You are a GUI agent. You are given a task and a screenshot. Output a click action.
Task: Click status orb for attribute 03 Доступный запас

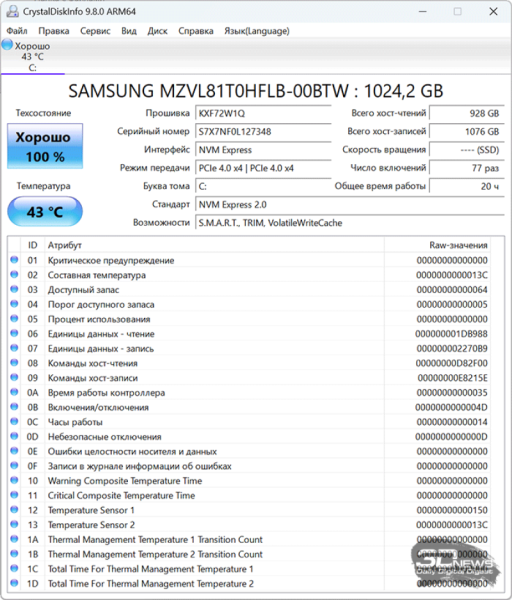tap(14, 289)
